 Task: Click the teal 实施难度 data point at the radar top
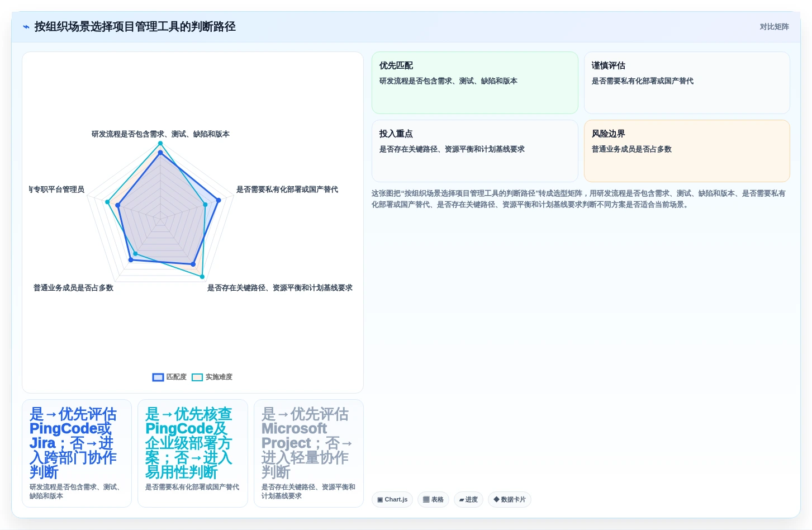(x=160, y=143)
